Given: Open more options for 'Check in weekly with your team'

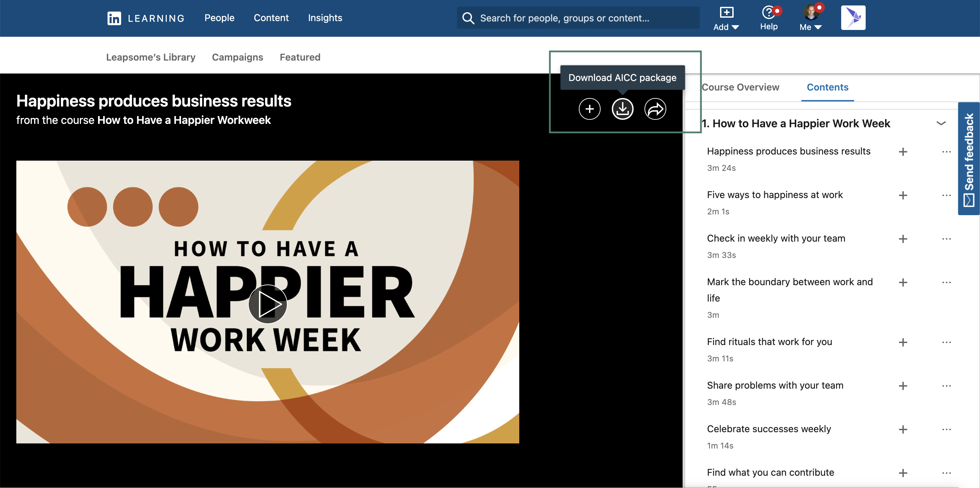Looking at the screenshot, I should 946,239.
